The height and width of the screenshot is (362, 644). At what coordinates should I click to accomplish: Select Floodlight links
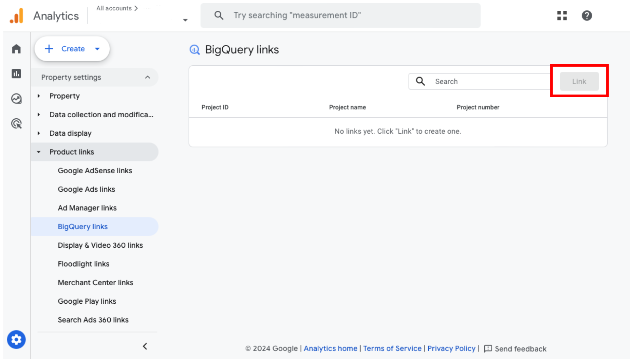[x=84, y=264]
